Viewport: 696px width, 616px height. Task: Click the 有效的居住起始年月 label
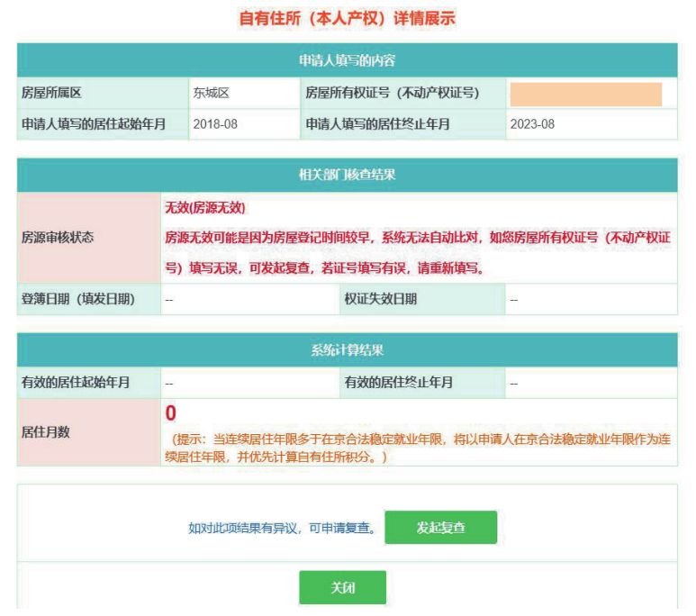[x=76, y=383]
